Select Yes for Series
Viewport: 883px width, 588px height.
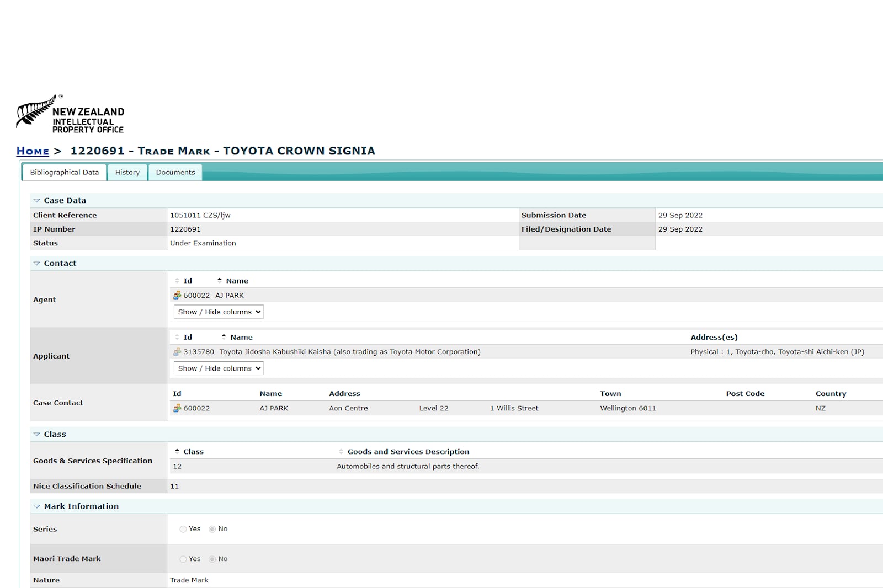pos(183,529)
